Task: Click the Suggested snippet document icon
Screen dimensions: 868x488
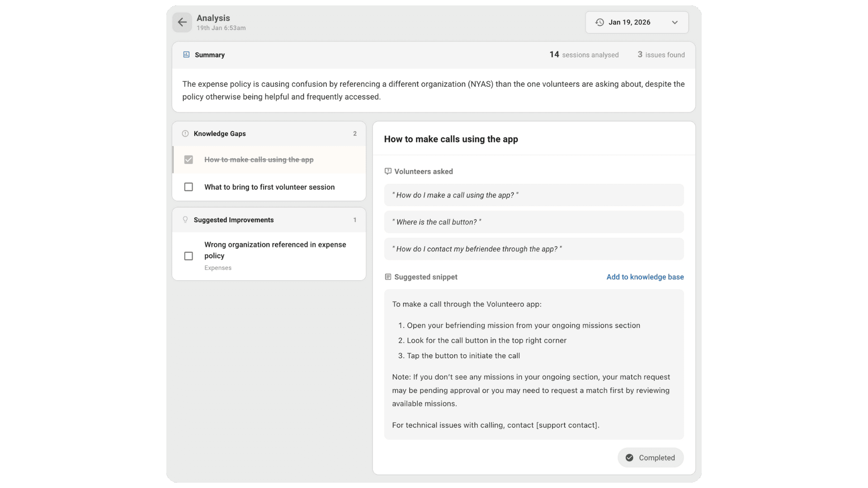Action: click(388, 277)
